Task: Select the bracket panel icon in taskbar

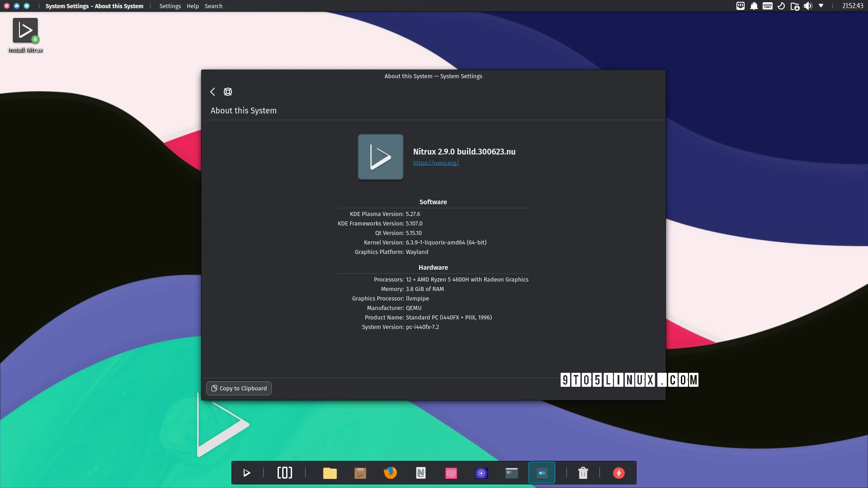Action: [x=284, y=473]
